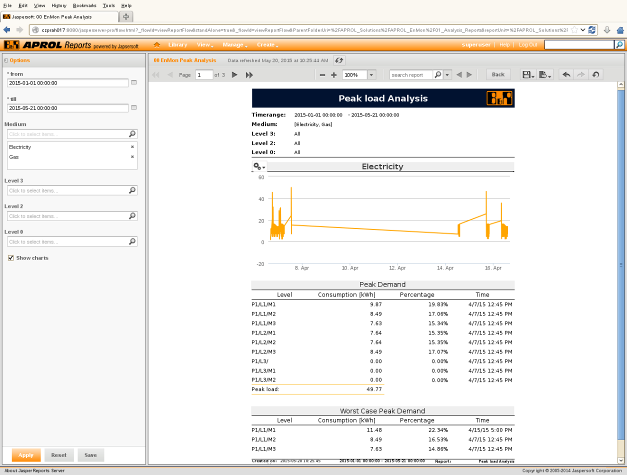Open the Create menu
627x475 pixels.
267,45
